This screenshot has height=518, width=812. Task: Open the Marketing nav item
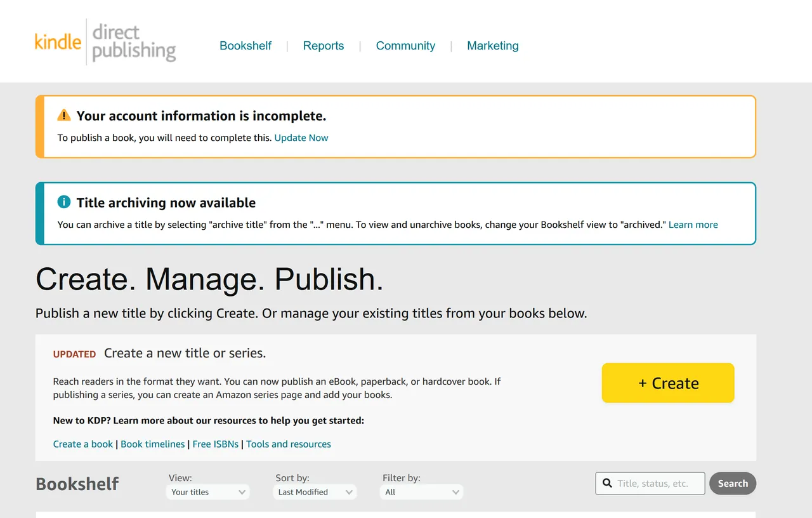493,46
